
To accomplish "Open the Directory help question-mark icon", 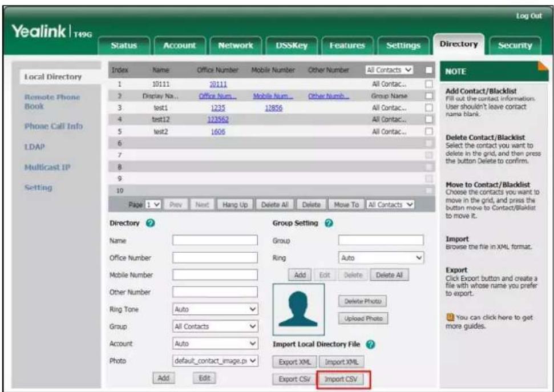I will tap(150, 223).
